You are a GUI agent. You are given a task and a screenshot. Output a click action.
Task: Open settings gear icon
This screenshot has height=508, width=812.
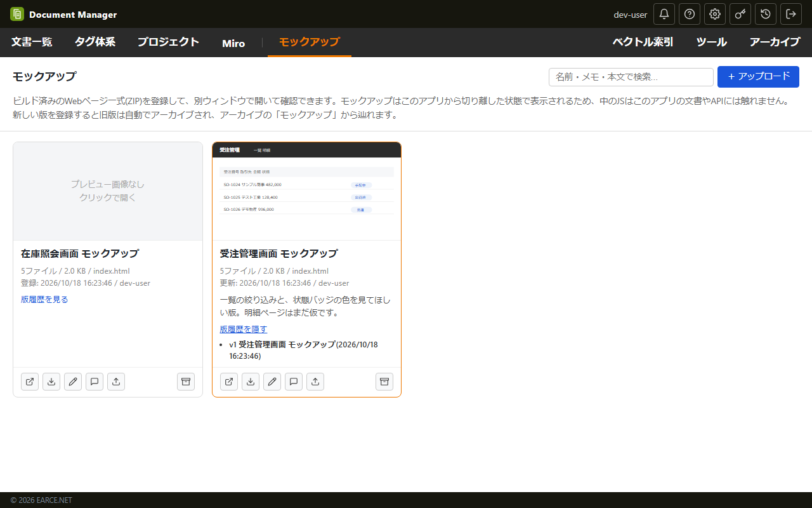click(x=715, y=14)
